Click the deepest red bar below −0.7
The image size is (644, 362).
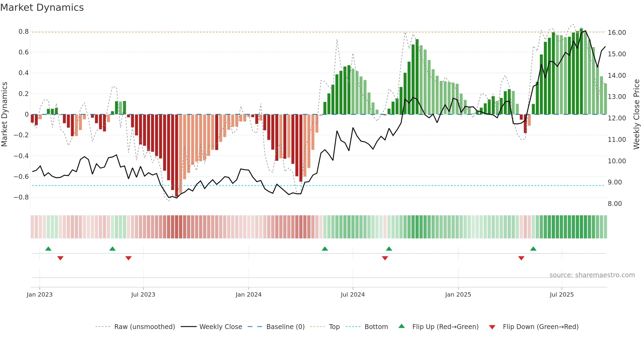point(177,155)
